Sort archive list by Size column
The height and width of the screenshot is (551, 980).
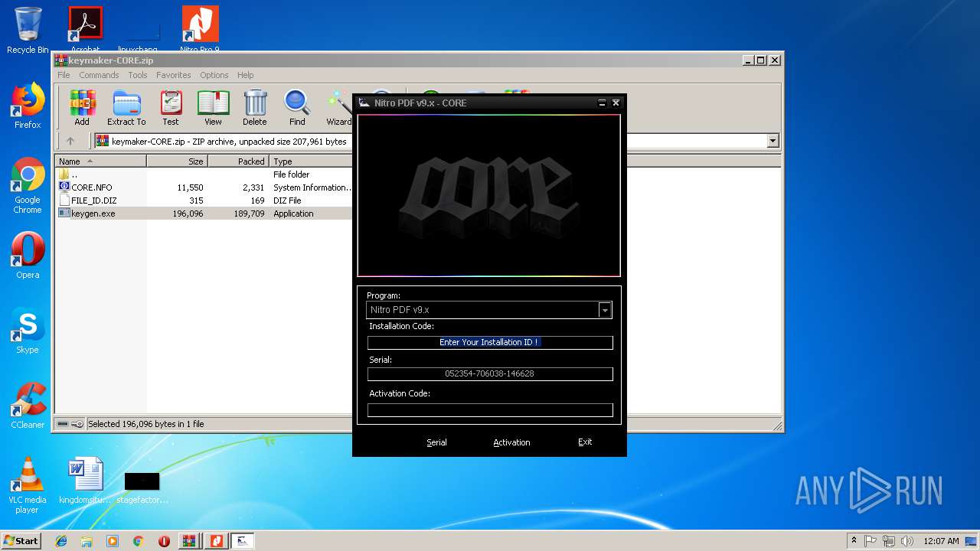(178, 161)
